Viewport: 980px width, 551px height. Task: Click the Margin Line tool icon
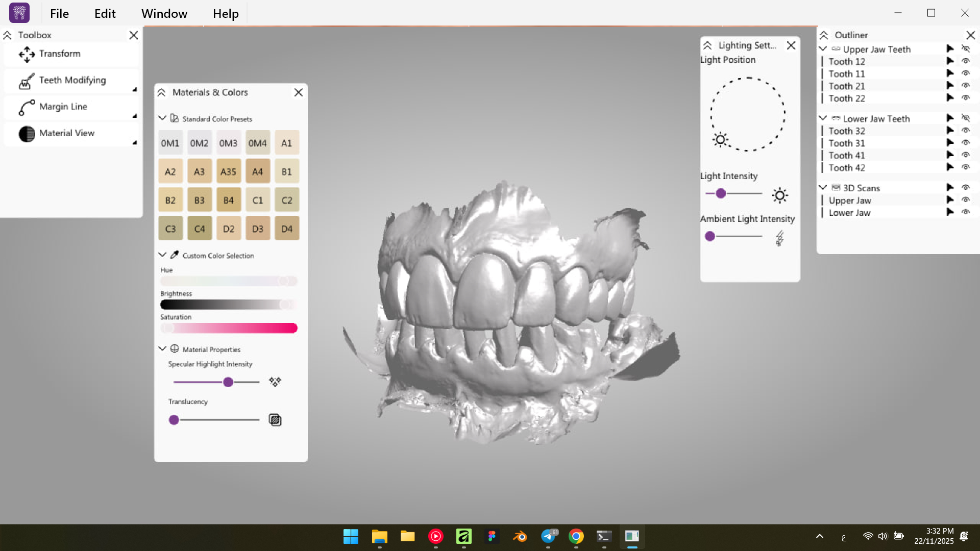(27, 107)
